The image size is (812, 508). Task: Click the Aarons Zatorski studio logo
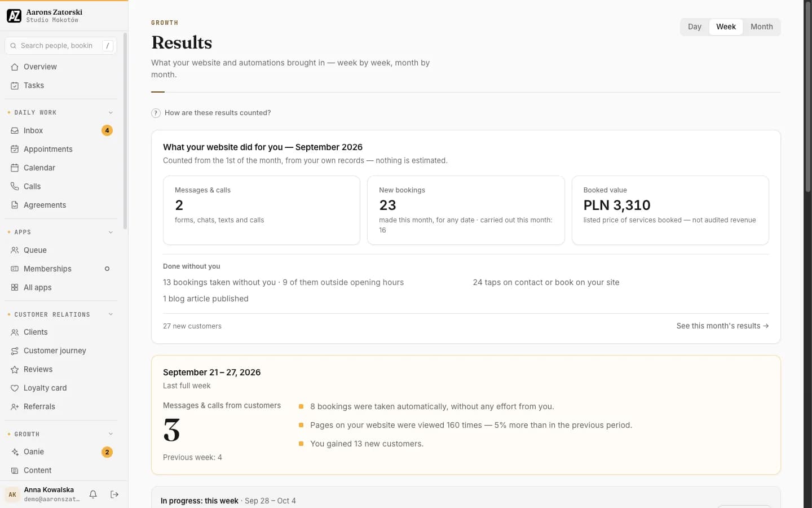tap(14, 16)
